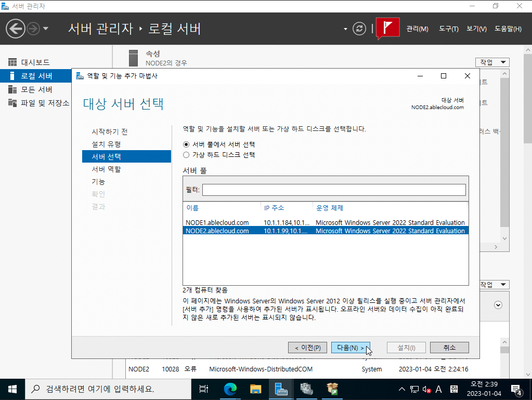Image resolution: width=532 pixels, height=400 pixels.
Task: Maximize the 역할 및 기능 추가 마법사 window
Action: [444, 76]
